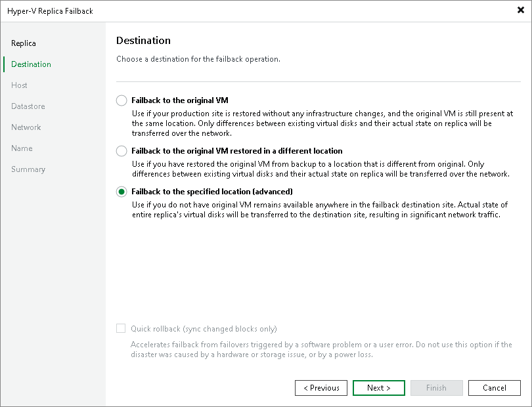Open the Summary wizard step
Screen dimensions: 532x407
(x=28, y=169)
